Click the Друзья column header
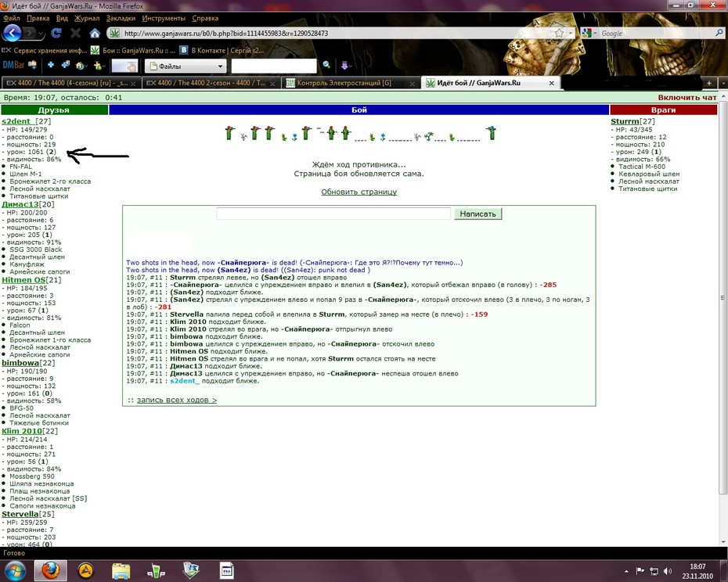This screenshot has width=728, height=582. click(54, 110)
